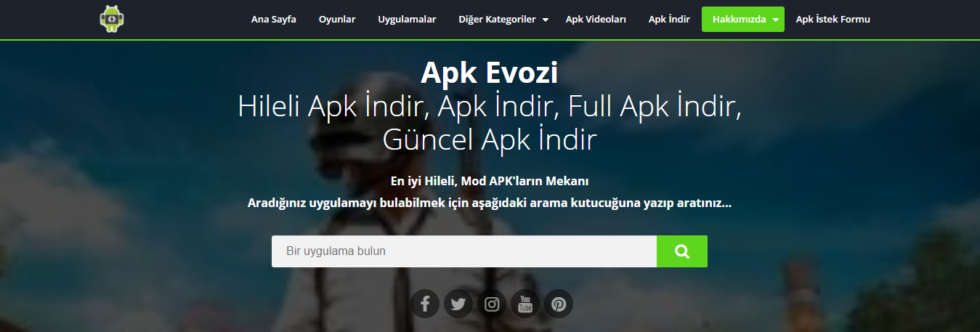Expand the Hakkımızda dropdown
Viewport: 980px width, 332px height.
(743, 20)
